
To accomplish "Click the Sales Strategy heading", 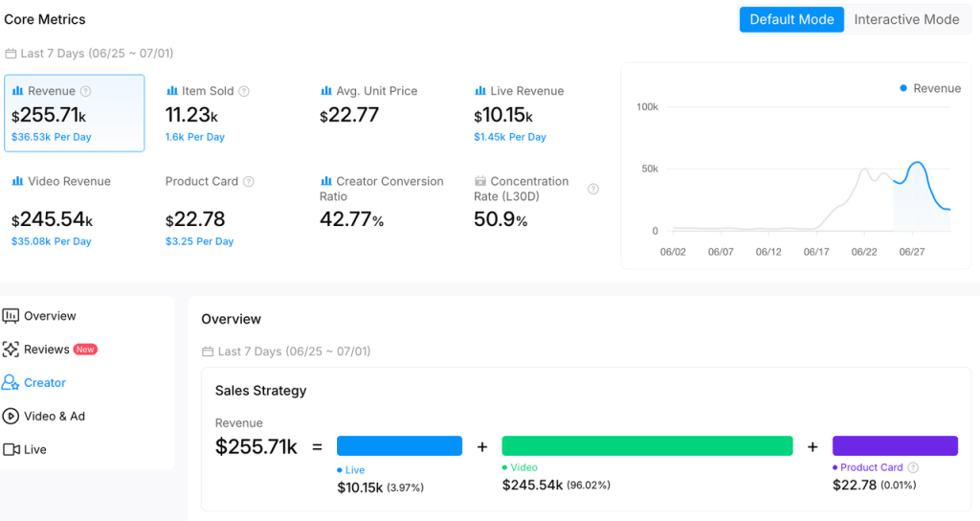I will point(260,391).
